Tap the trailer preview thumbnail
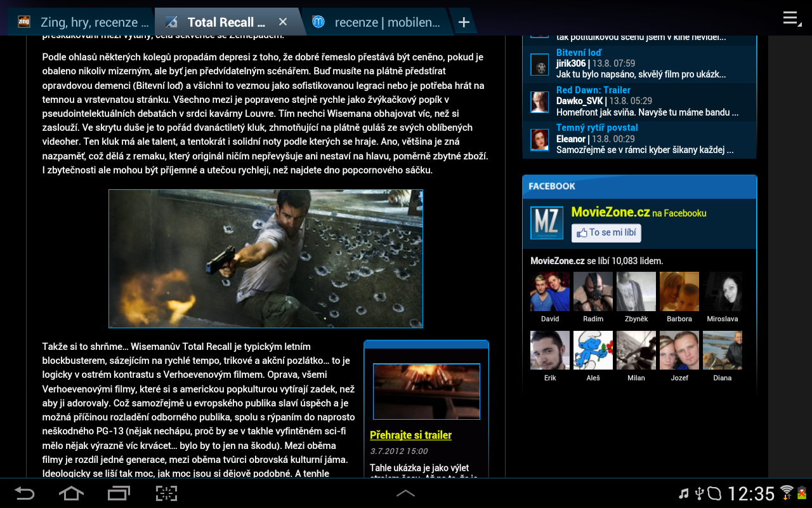This screenshot has height=508, width=812. pos(426,391)
